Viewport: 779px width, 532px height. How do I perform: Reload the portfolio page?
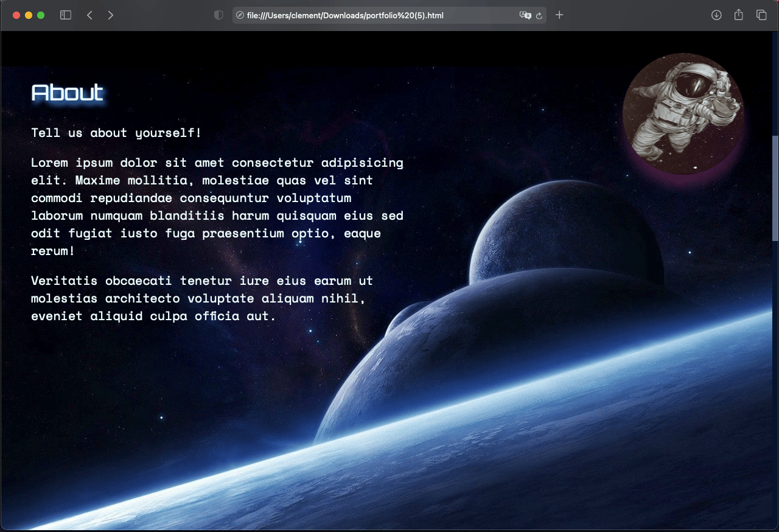(539, 15)
